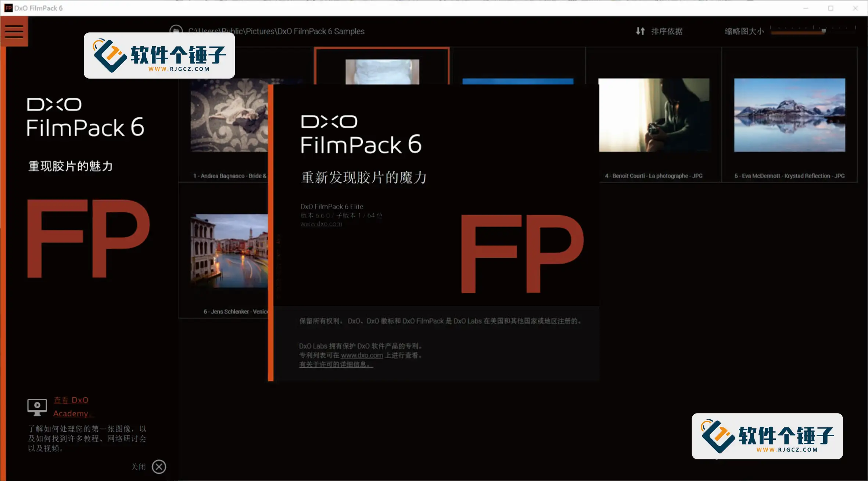868x481 pixels.
Task: Click the 关闭 close label
Action: (x=138, y=467)
